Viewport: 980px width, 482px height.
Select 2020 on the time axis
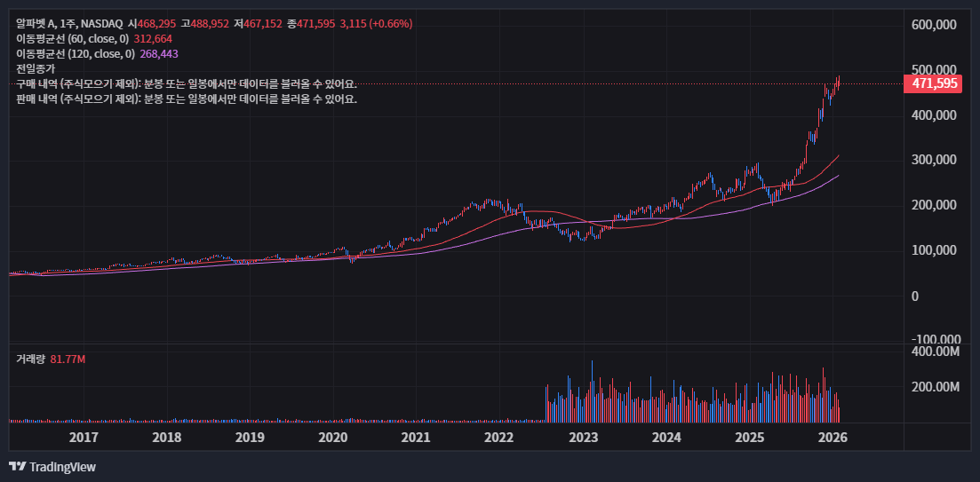tap(332, 437)
